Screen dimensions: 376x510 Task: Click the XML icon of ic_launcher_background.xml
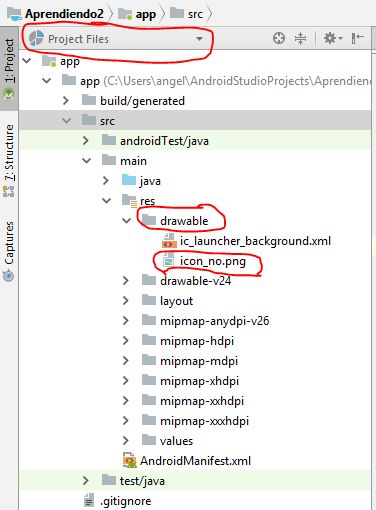[x=169, y=241]
